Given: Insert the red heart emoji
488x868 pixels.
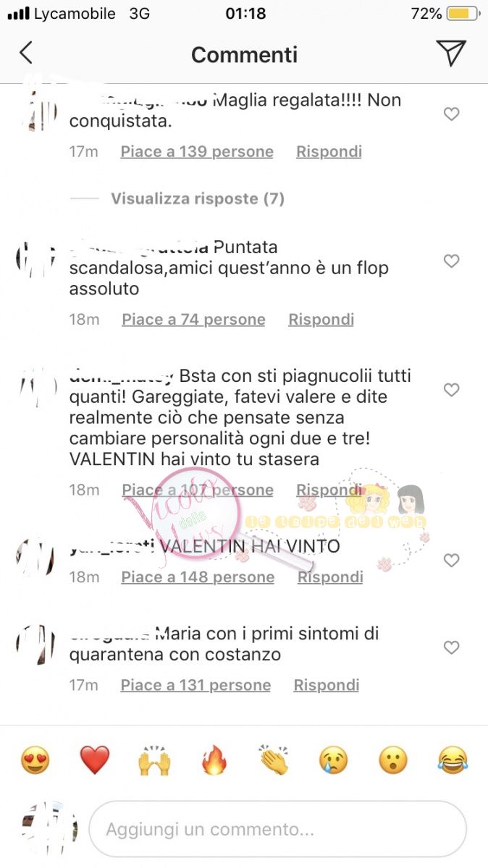Looking at the screenshot, I should (x=94, y=760).
